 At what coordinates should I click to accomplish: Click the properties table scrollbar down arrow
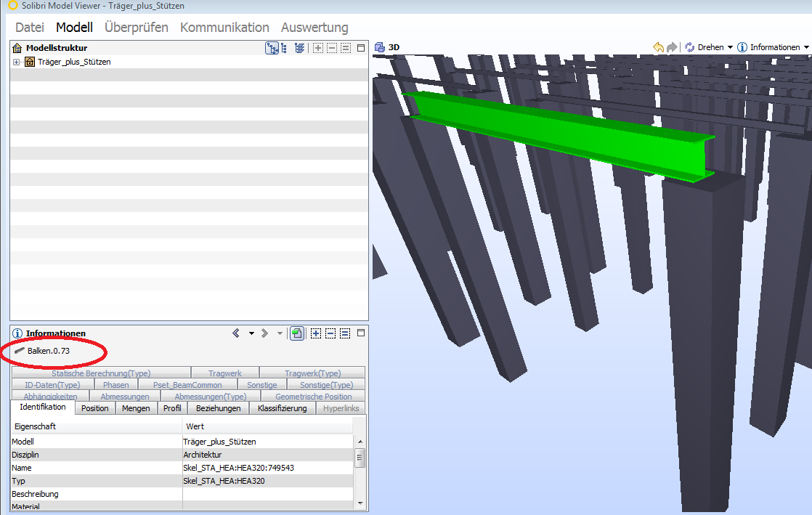click(x=360, y=503)
